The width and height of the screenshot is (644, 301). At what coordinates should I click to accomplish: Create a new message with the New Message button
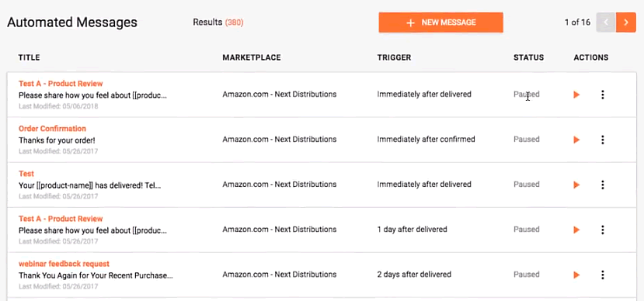(x=440, y=22)
